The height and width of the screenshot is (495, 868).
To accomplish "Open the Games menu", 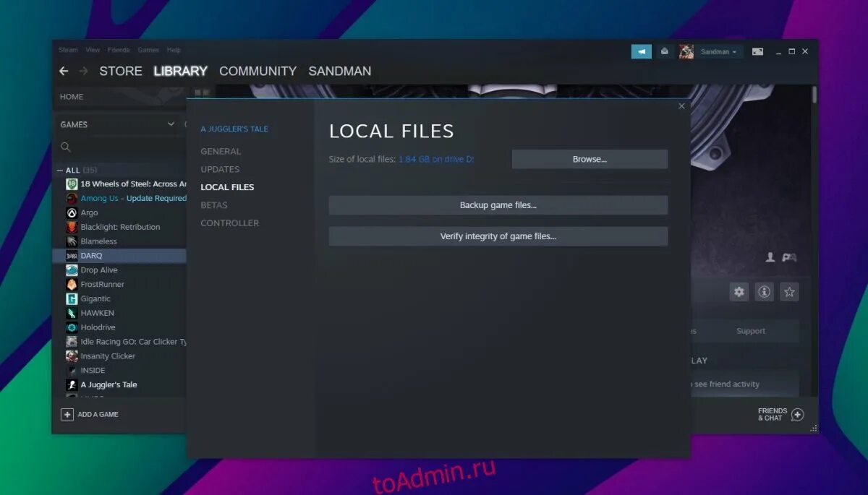I will pos(148,50).
